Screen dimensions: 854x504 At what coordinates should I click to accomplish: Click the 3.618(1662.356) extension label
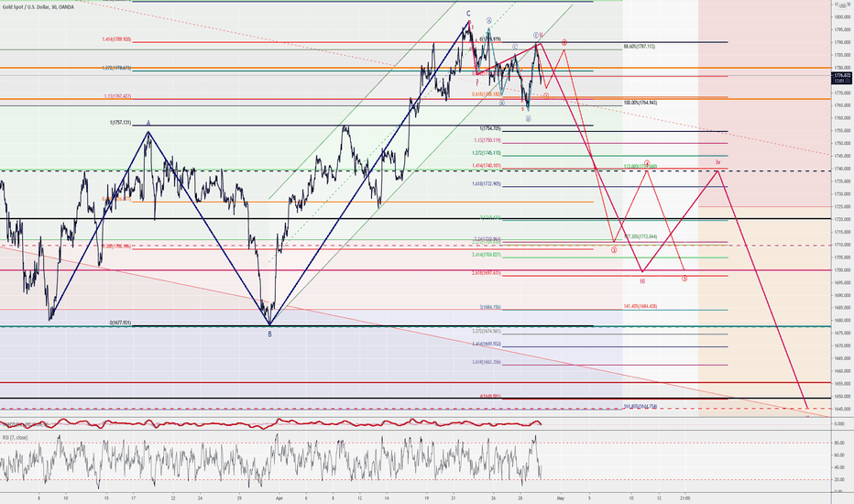click(487, 362)
